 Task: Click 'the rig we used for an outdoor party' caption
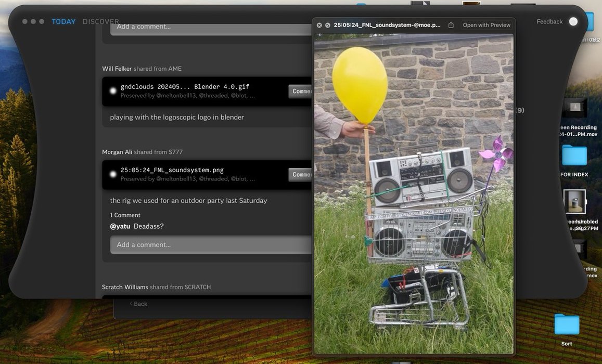coord(188,201)
